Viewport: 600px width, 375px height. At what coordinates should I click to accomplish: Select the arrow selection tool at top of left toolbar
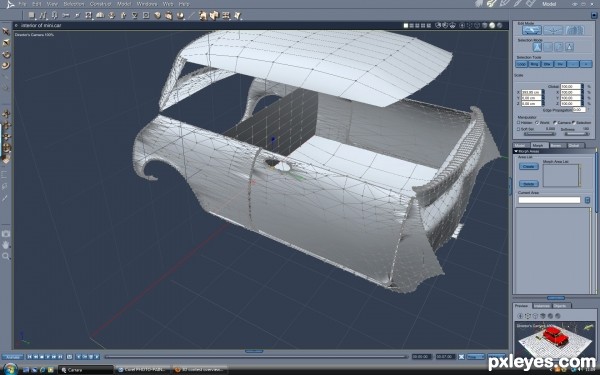(6, 31)
